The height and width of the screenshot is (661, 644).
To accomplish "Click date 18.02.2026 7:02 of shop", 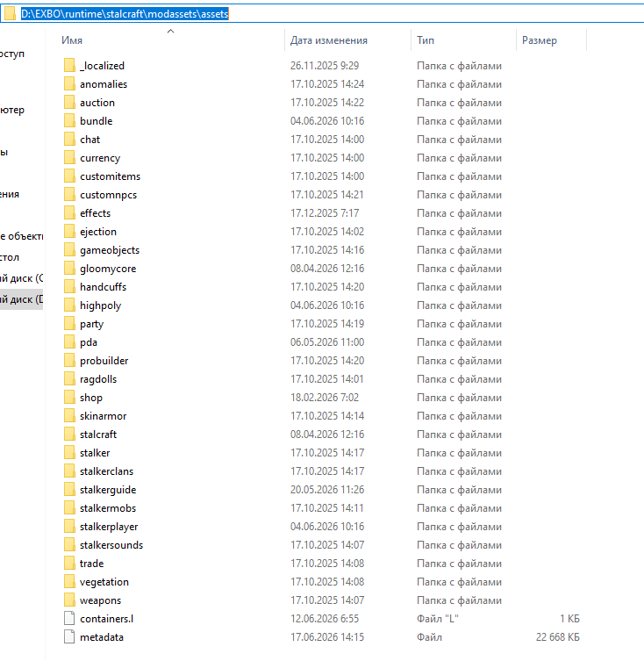I will [325, 398].
